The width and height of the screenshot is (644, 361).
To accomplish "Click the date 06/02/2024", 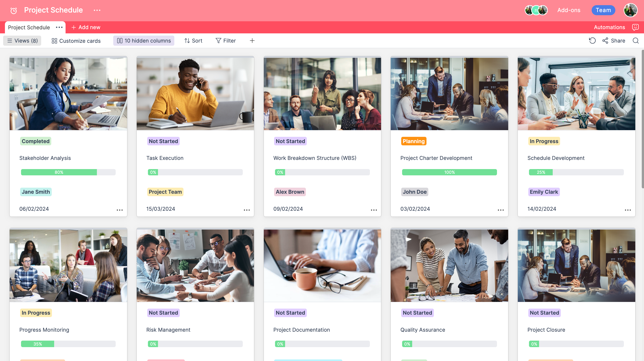I will pyautogui.click(x=34, y=209).
